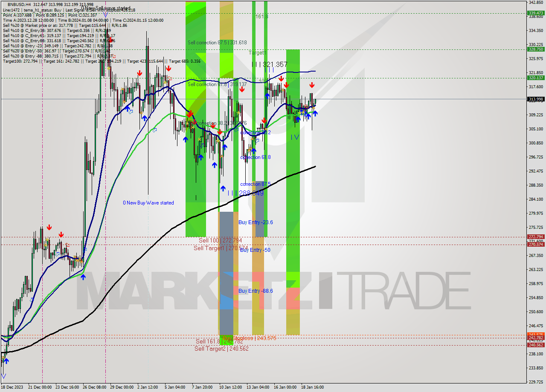This screenshot has height=392, width=546.
Task: Select the 'Sell 161.8 | 242.782' label
Action: coord(219,341)
